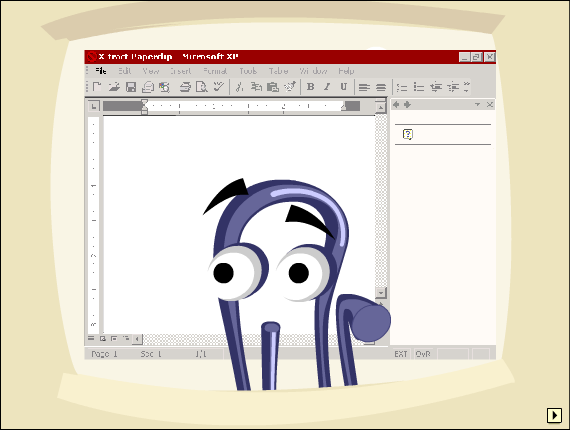The width and height of the screenshot is (570, 430).
Task: Click the help question mark icon
Action: 408,134
